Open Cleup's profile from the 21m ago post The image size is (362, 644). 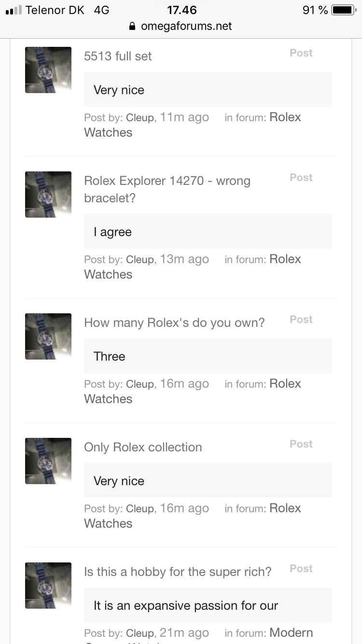pyautogui.click(x=139, y=633)
